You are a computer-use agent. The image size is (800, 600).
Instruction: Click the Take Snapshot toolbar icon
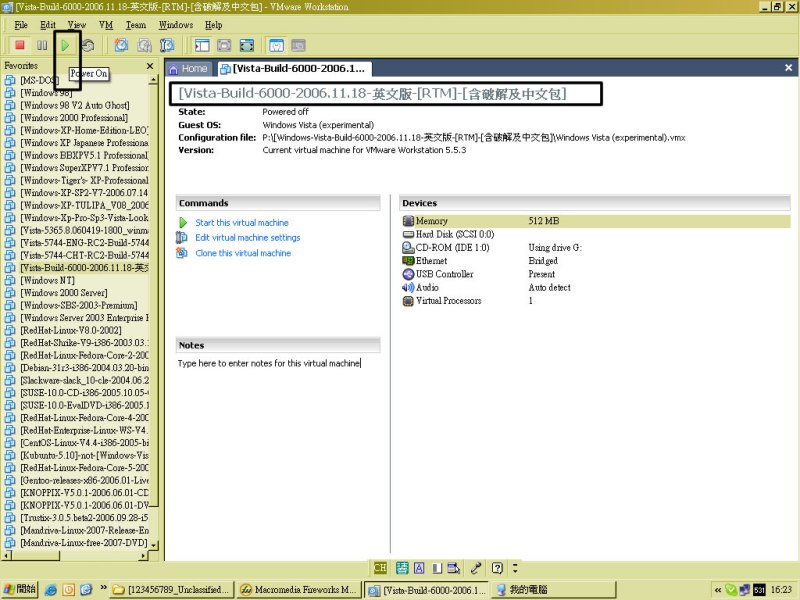click(121, 45)
